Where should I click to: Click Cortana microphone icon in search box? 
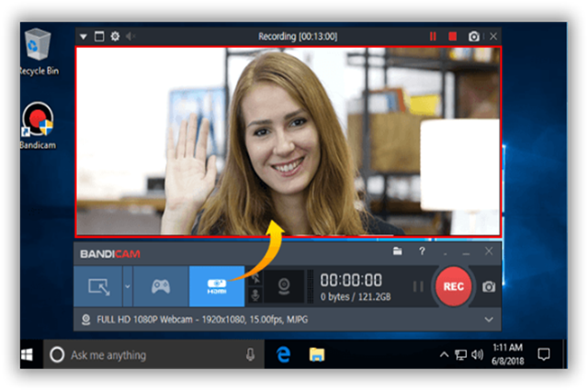(250, 354)
